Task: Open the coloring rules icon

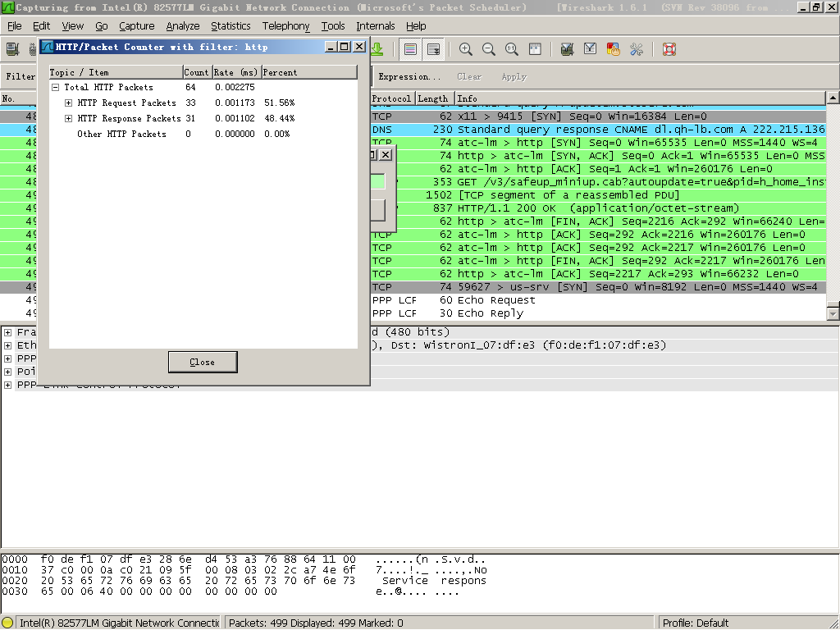Action: click(x=614, y=49)
